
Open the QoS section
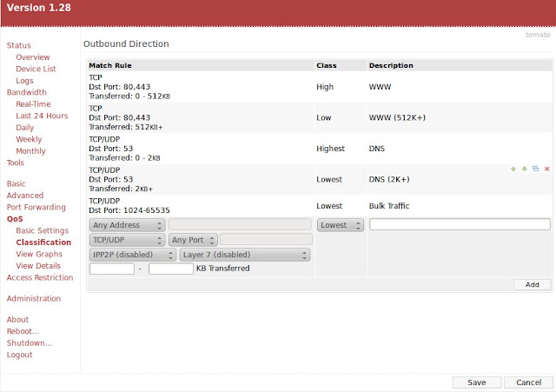point(15,219)
